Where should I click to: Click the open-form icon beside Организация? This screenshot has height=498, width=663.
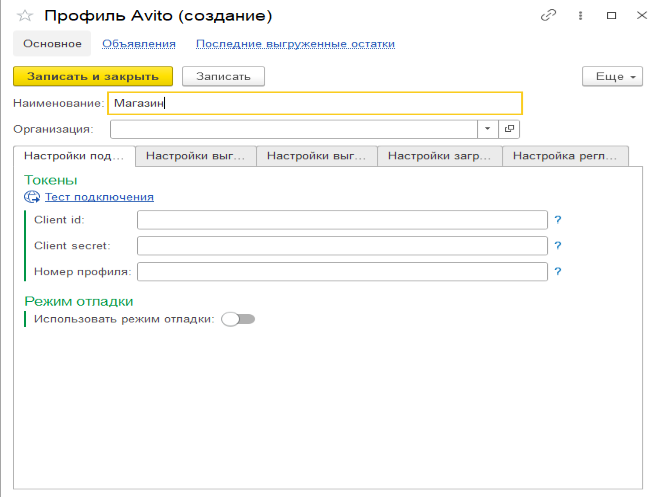pos(509,129)
